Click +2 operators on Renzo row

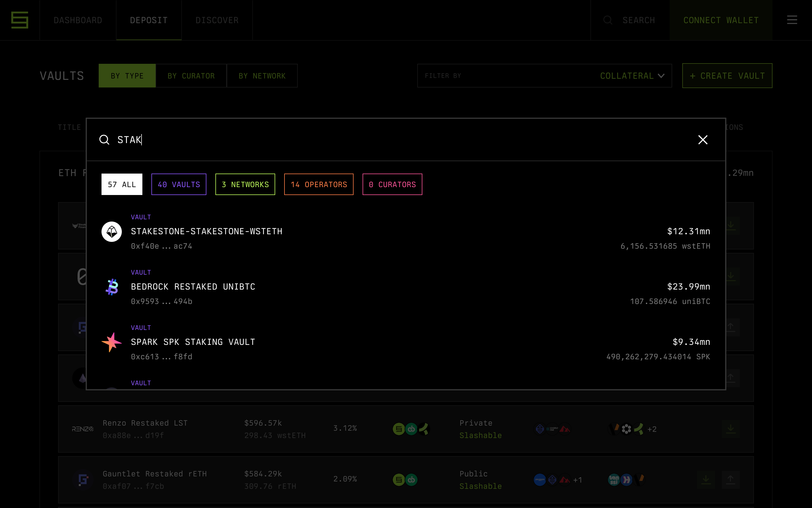tap(652, 429)
